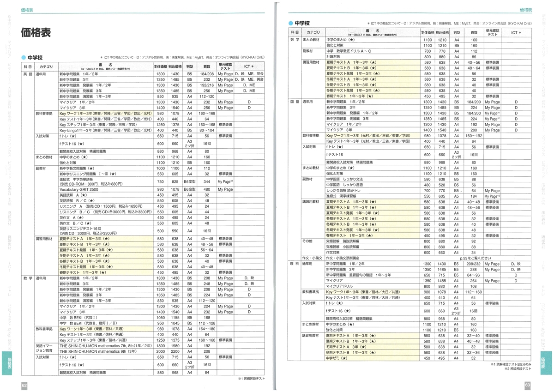The width and height of the screenshot is (554, 392).
Task: Click 究極読解 小説読解編
Action: 342,247
